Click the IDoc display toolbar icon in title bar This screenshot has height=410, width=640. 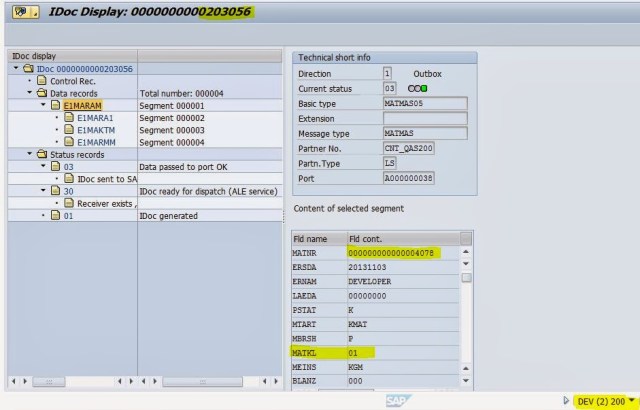(25, 12)
